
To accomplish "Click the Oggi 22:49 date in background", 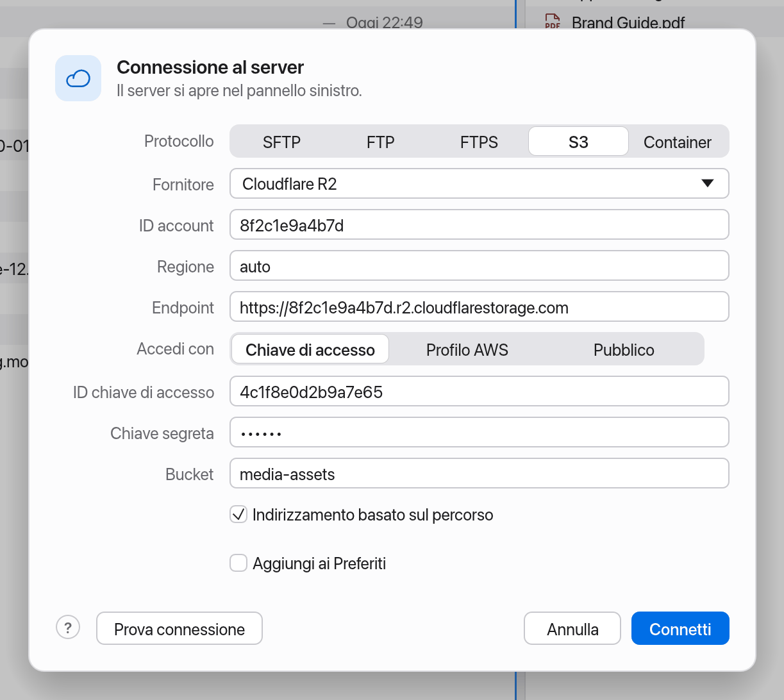I will (385, 22).
